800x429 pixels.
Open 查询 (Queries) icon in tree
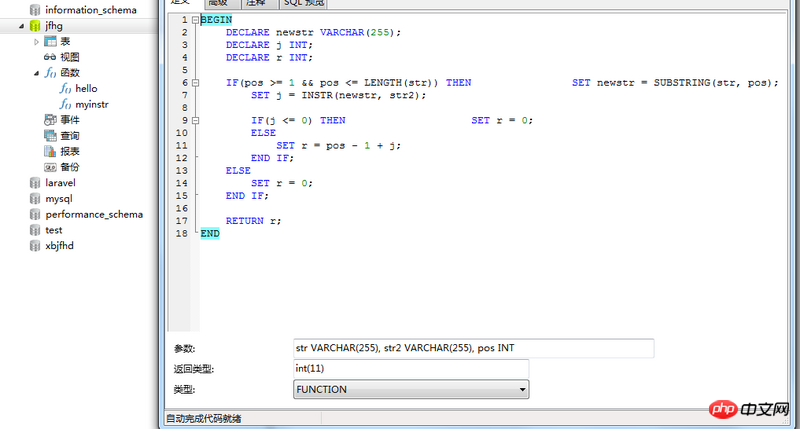tap(50, 135)
